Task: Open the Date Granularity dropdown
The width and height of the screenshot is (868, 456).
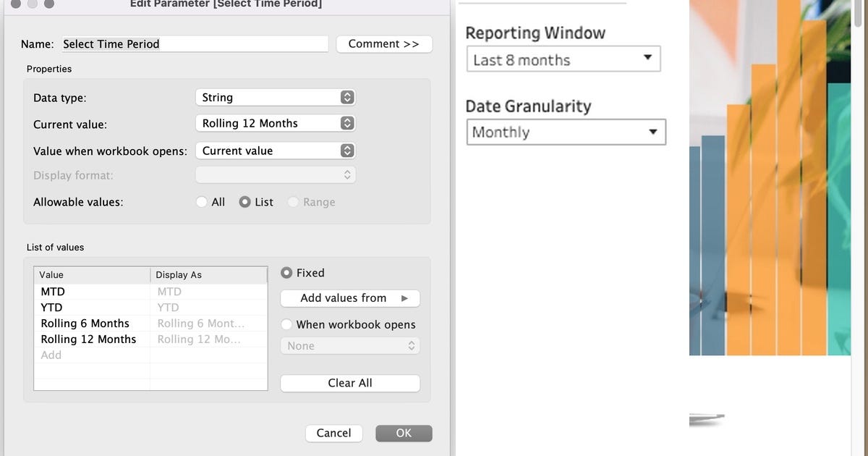Action: pos(566,132)
